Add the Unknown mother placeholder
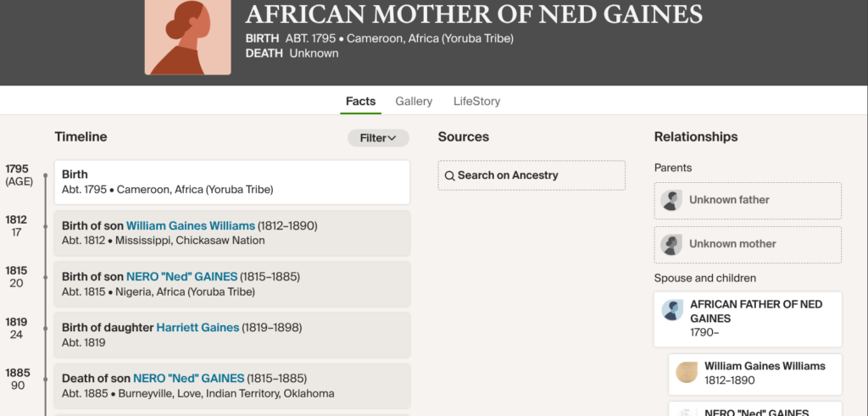This screenshot has width=868, height=416. 748,244
